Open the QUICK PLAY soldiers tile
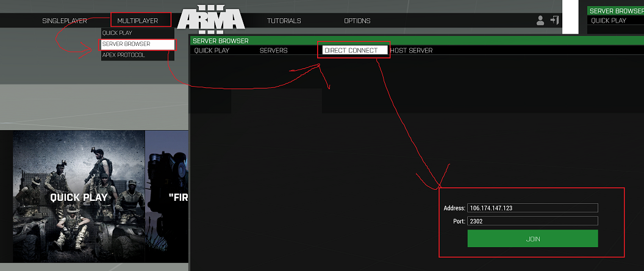 pos(79,197)
